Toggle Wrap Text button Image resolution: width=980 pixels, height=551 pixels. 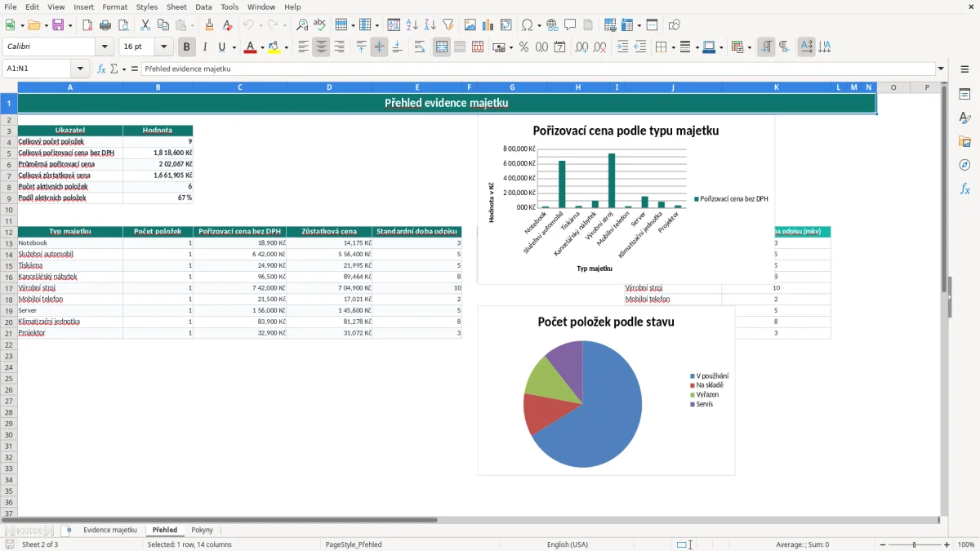pyautogui.click(x=420, y=47)
